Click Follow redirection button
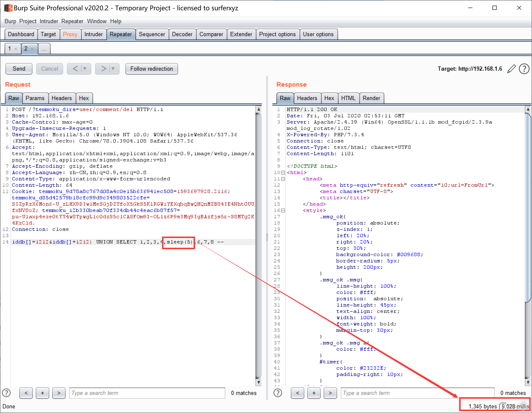532x413 pixels. tap(152, 69)
